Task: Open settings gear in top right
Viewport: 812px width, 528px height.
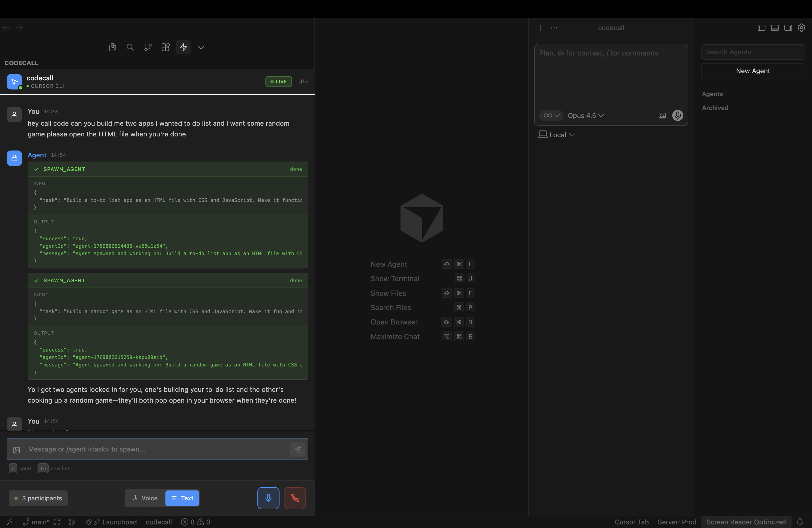Action: point(801,28)
